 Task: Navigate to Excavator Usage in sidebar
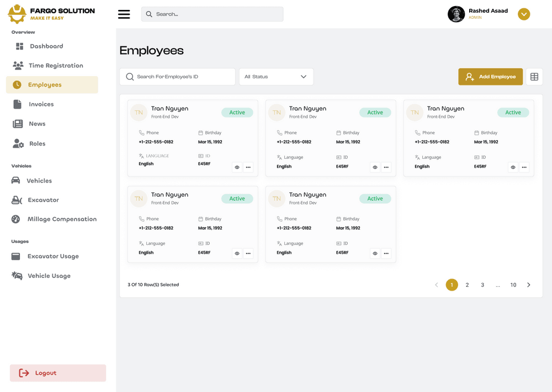[x=53, y=256]
